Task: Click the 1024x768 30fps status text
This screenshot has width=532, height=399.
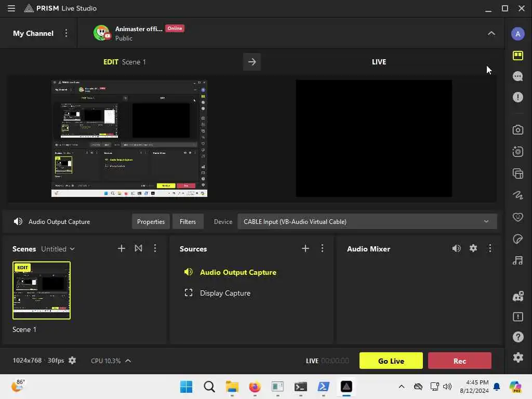Action: (x=38, y=361)
